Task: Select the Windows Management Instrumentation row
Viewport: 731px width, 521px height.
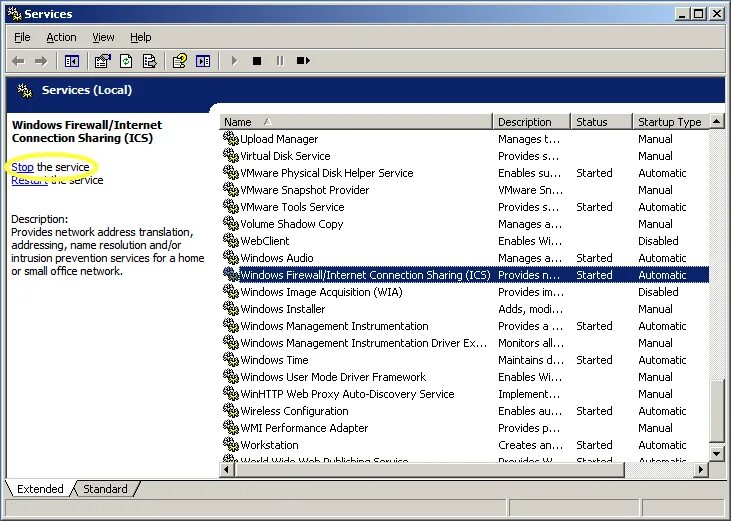Action: pyautogui.click(x=464, y=326)
